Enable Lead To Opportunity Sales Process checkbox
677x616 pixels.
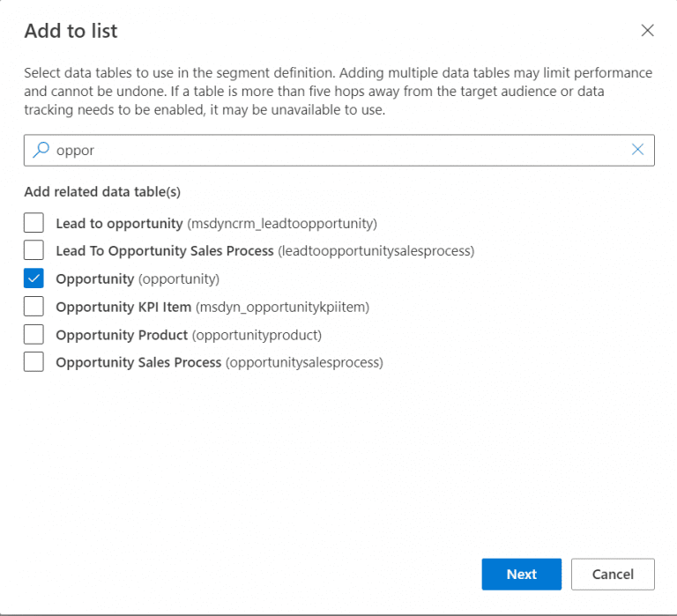coord(33,250)
